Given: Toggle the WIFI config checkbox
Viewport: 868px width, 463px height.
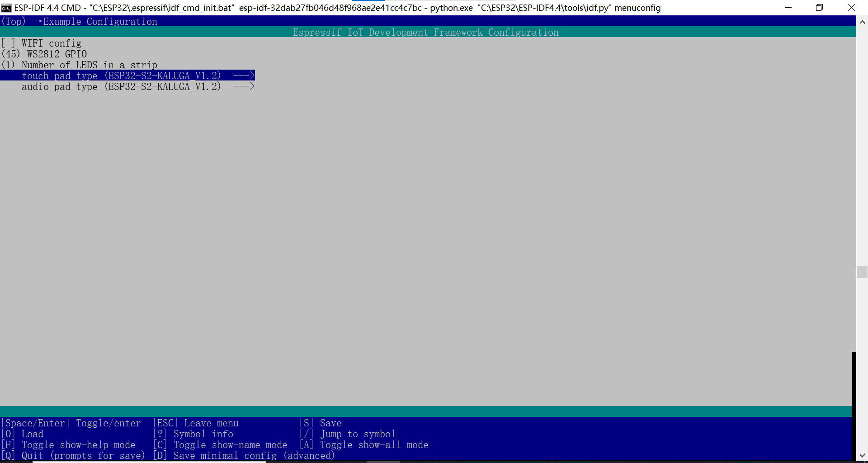Looking at the screenshot, I should click(x=8, y=43).
